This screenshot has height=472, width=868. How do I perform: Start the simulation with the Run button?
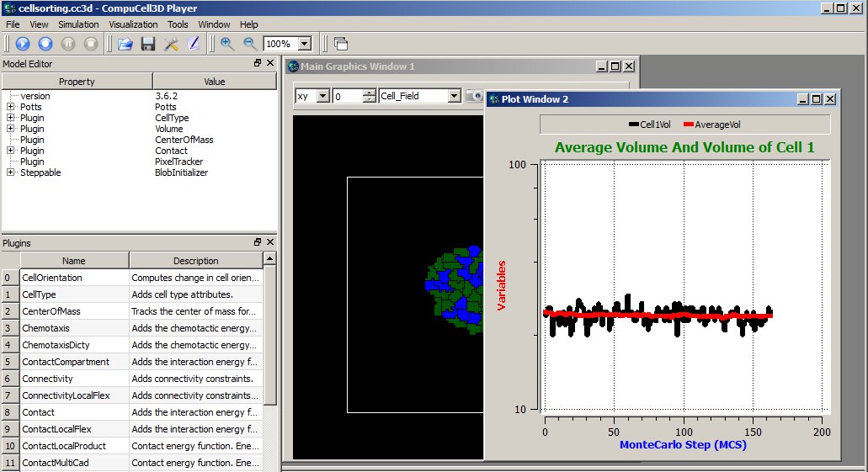click(x=23, y=44)
